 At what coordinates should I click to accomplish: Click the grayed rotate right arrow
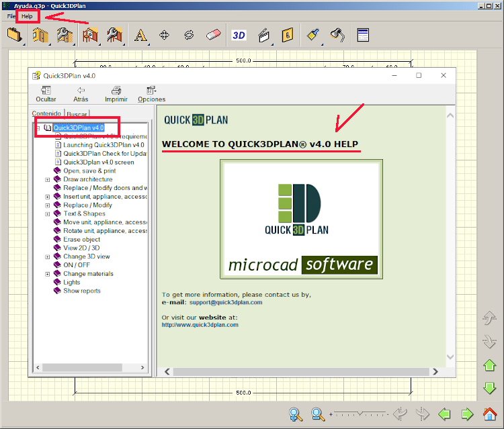[x=423, y=414]
